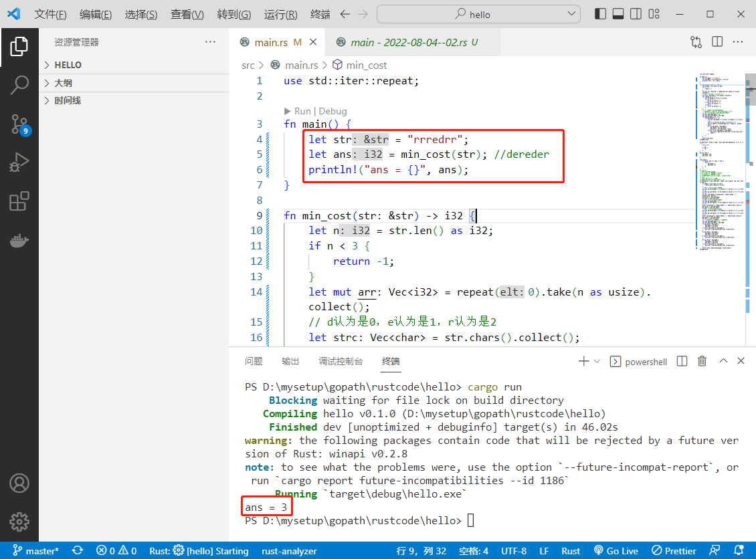This screenshot has height=559, width=756.
Task: Add a new terminal with plus icon
Action: 583,362
